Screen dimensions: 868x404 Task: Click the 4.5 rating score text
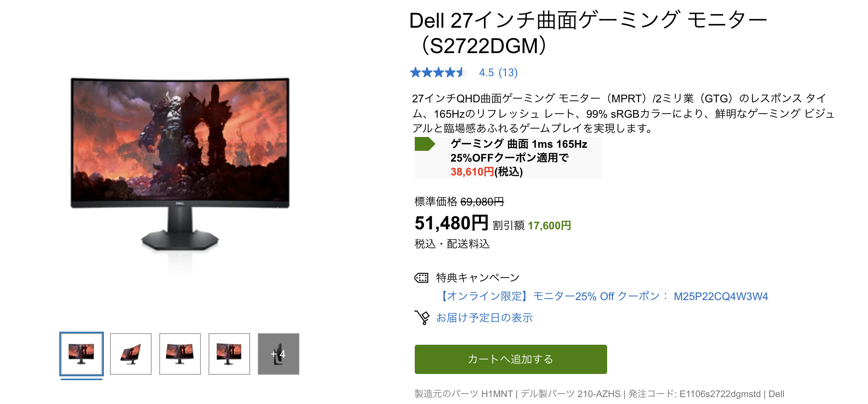(x=486, y=72)
